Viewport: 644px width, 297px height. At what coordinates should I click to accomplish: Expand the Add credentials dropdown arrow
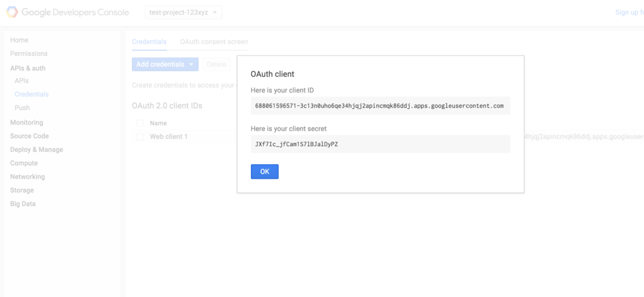(x=191, y=64)
